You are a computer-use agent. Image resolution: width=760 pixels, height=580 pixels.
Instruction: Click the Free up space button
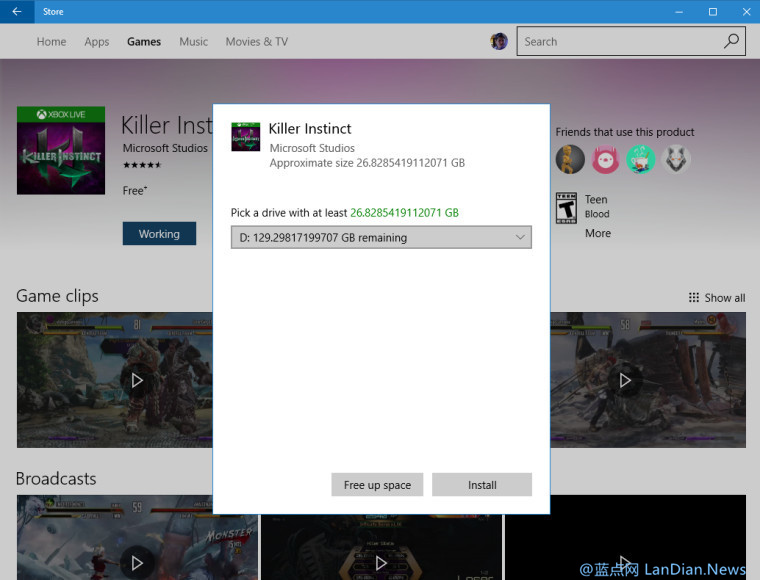377,485
